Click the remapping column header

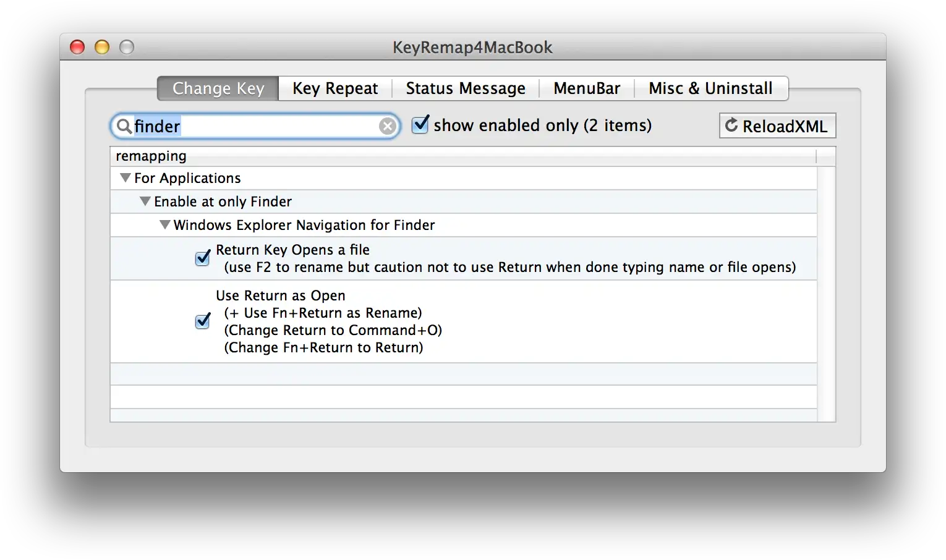[x=463, y=156]
